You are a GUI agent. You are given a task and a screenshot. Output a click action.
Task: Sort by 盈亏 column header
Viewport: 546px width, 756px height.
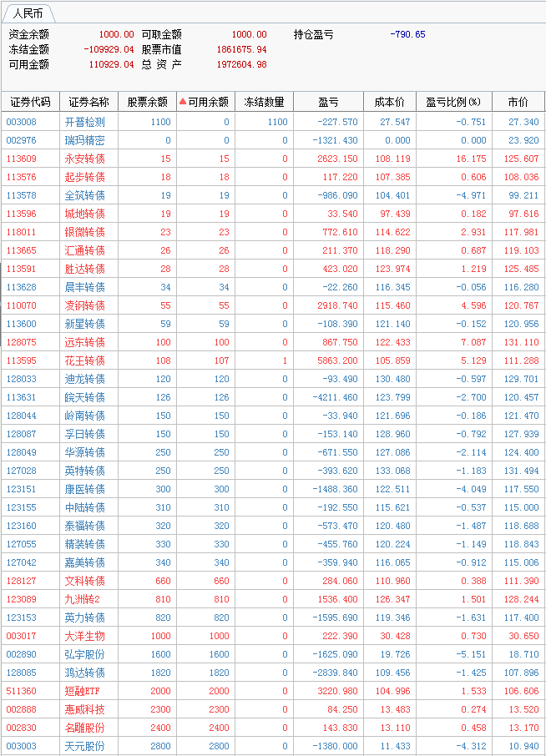click(x=328, y=102)
